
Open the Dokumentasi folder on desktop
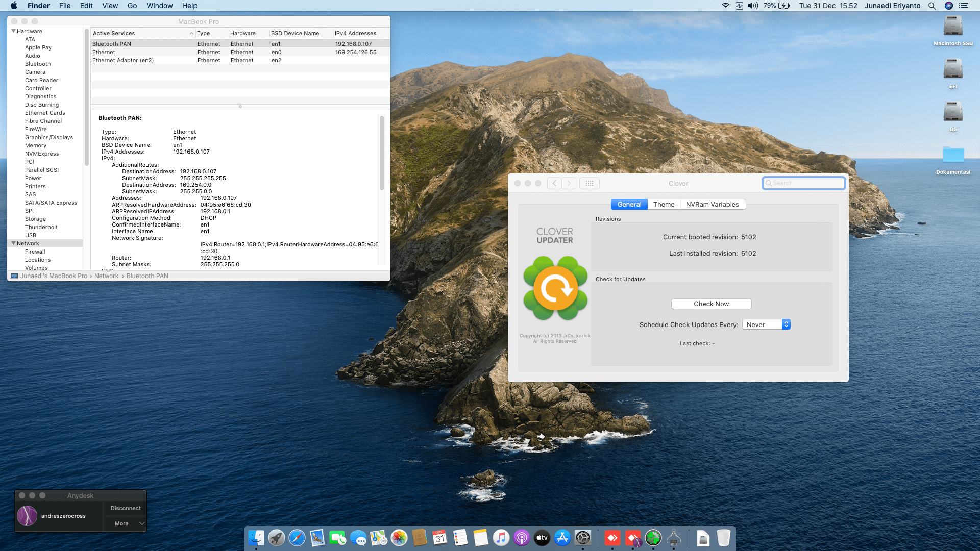[x=953, y=156]
